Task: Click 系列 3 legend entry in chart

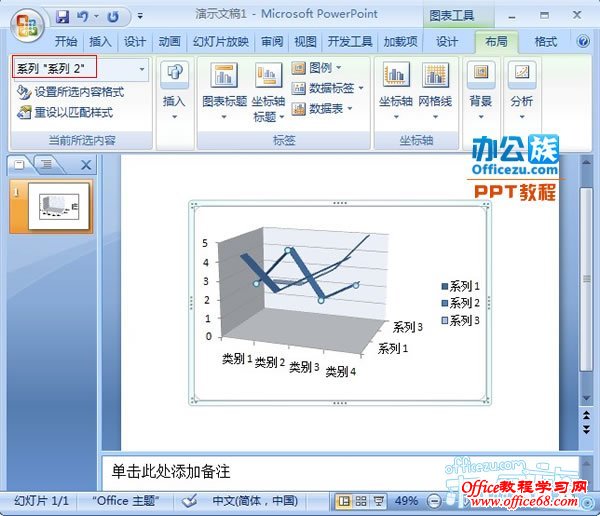Action: coord(460,320)
